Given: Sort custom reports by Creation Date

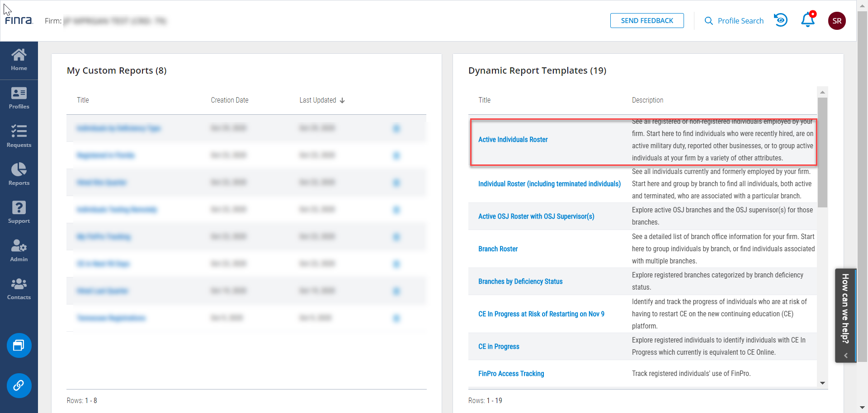Looking at the screenshot, I should (x=229, y=100).
